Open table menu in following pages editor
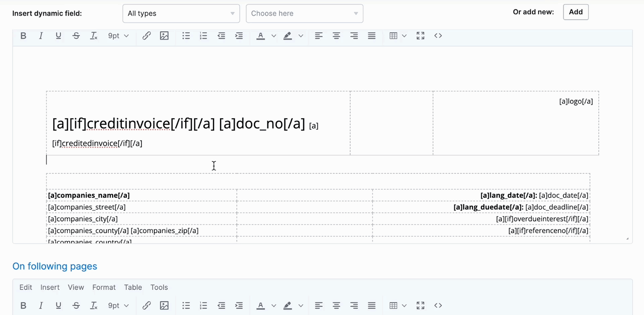 pos(398,306)
